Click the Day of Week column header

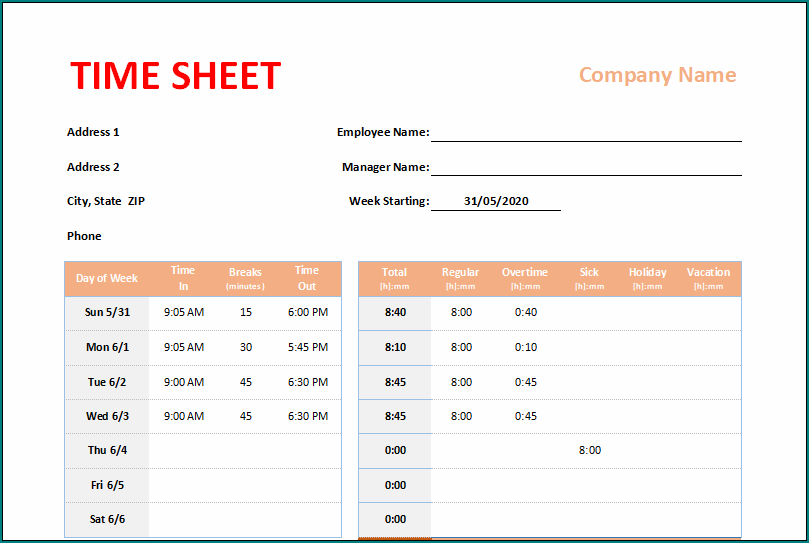pos(107,278)
